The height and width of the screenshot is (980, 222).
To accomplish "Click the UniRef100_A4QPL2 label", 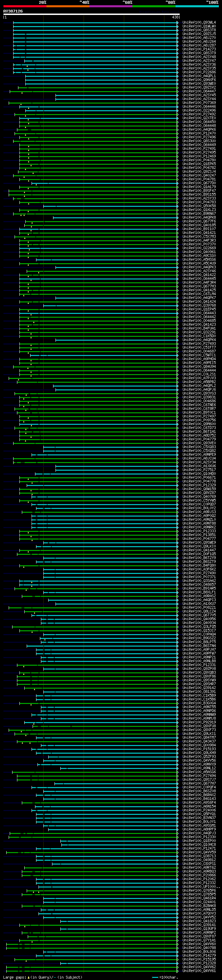I will click(x=199, y=386).
